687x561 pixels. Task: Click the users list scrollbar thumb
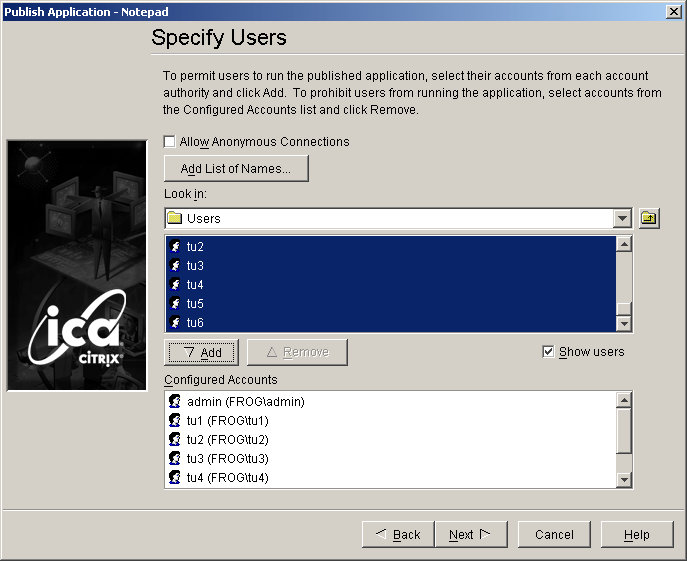623,309
